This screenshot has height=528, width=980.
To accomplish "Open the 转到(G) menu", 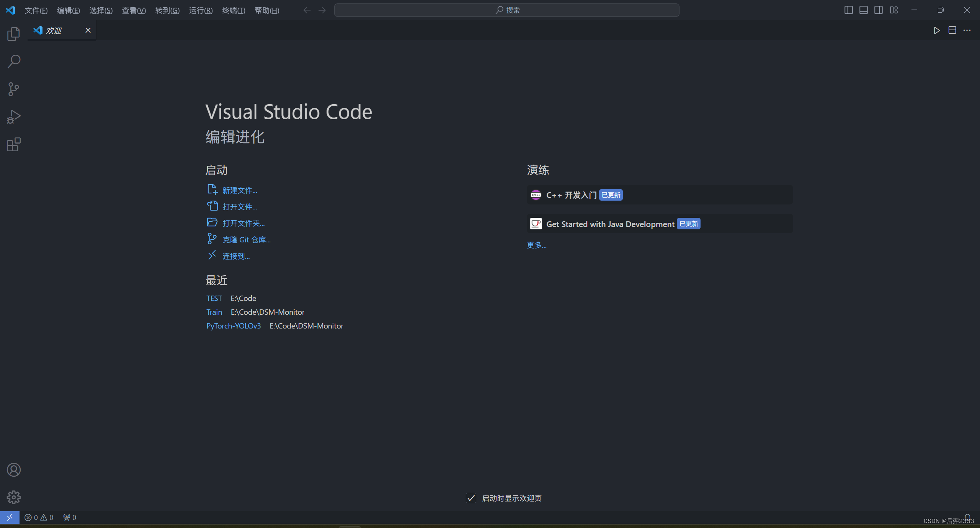I will (x=167, y=10).
